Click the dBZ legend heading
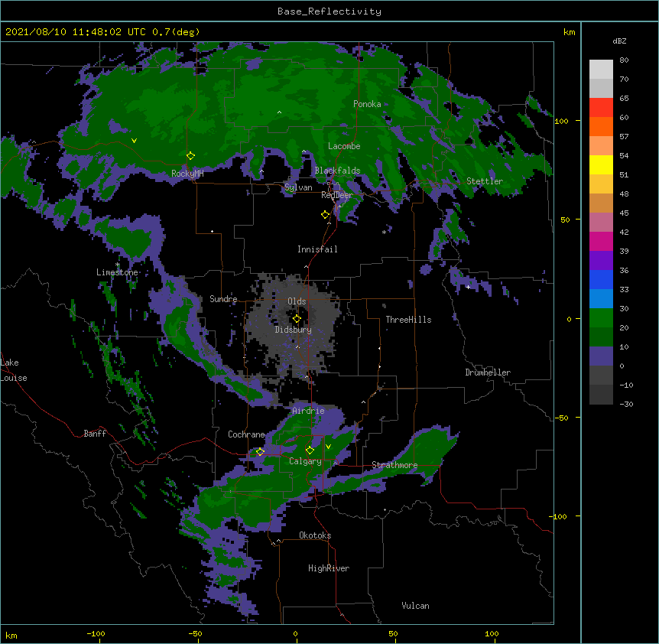659x644 pixels. click(619, 41)
